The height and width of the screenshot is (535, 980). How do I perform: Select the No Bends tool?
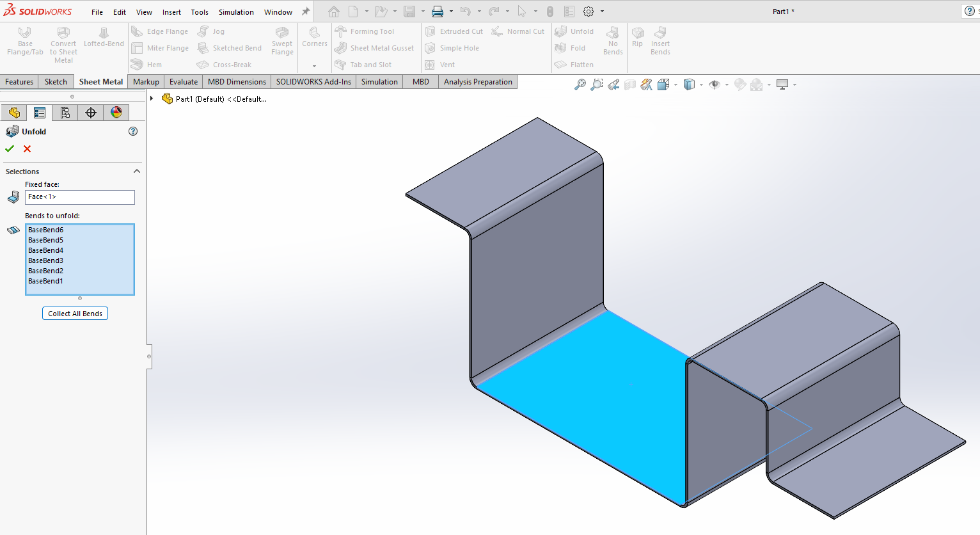(613, 42)
